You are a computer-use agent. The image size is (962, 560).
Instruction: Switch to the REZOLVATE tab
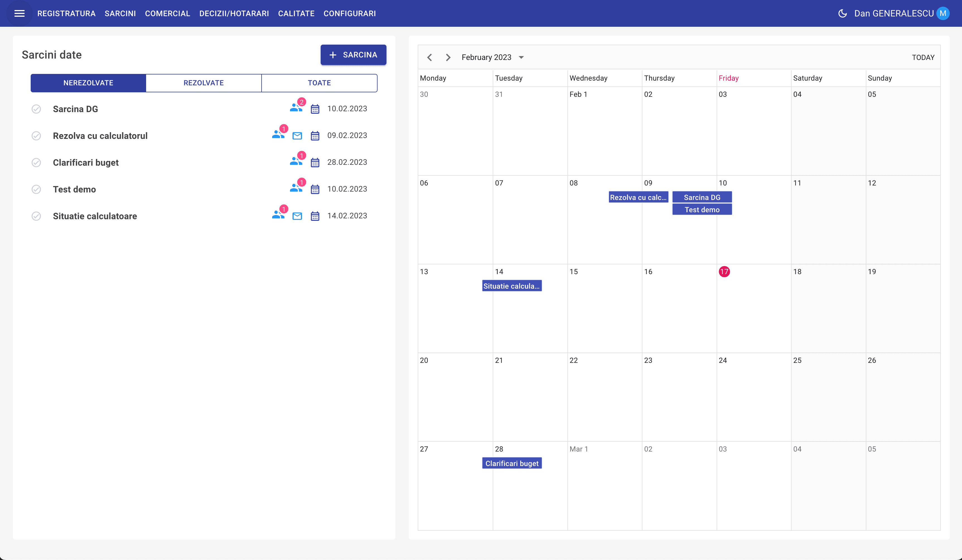pyautogui.click(x=204, y=83)
